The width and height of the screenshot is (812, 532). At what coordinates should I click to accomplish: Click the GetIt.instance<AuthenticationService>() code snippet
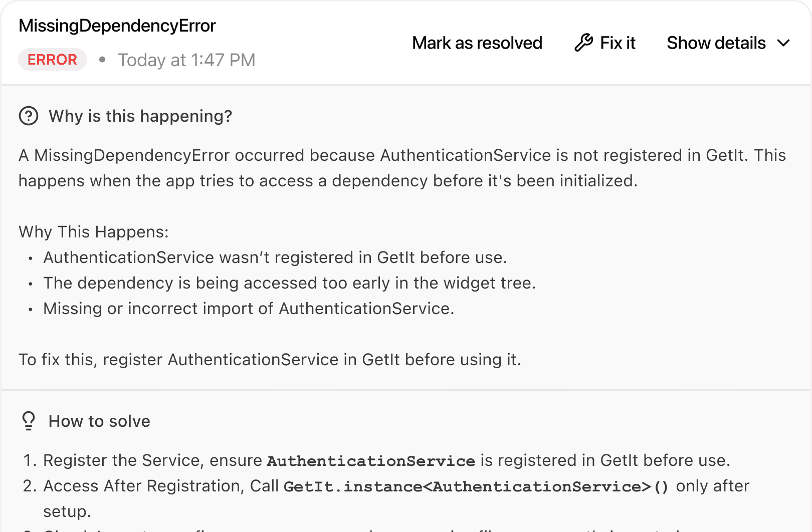coord(476,486)
